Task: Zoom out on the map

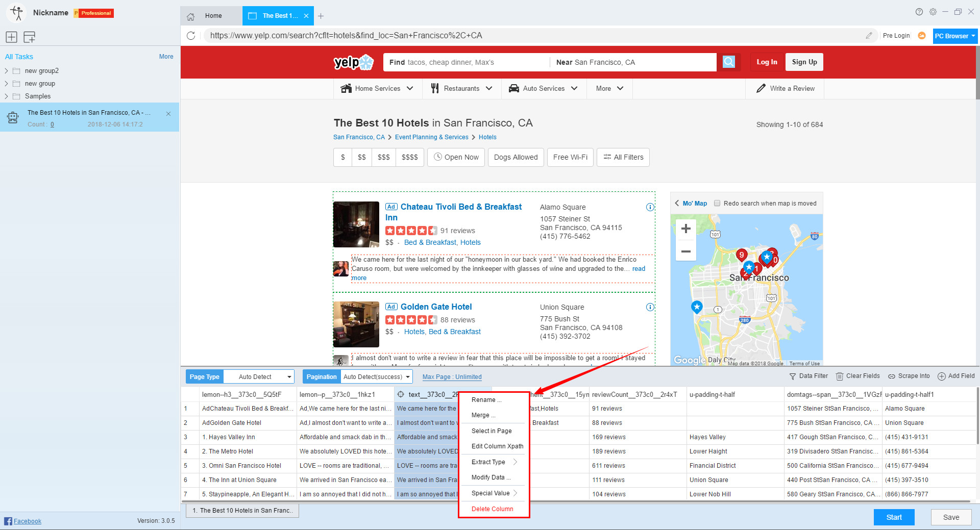Action: click(686, 251)
